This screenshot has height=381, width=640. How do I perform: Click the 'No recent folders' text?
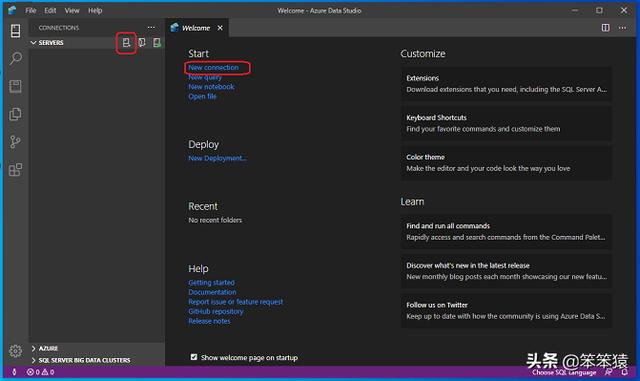215,220
